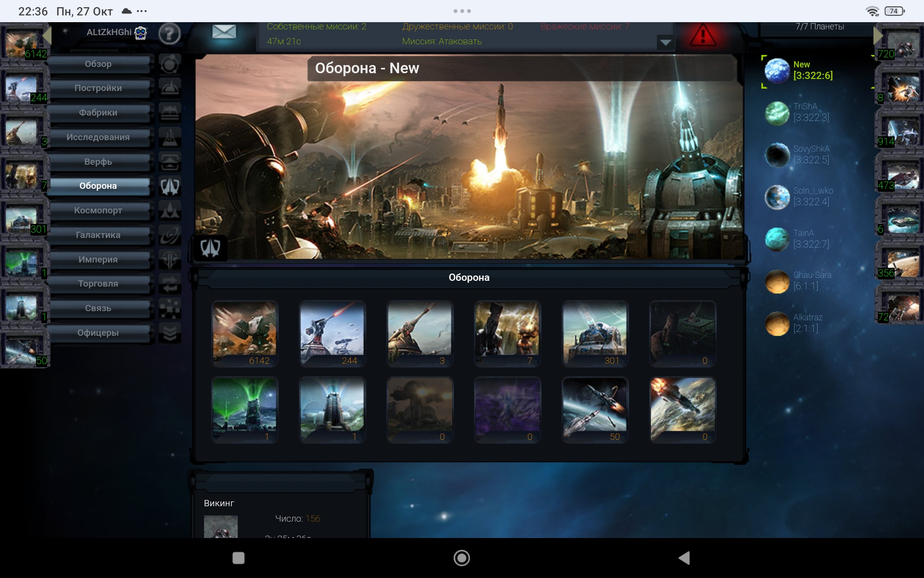Select the defense unit with count 6142
Screen dimensions: 924x578
click(244, 333)
